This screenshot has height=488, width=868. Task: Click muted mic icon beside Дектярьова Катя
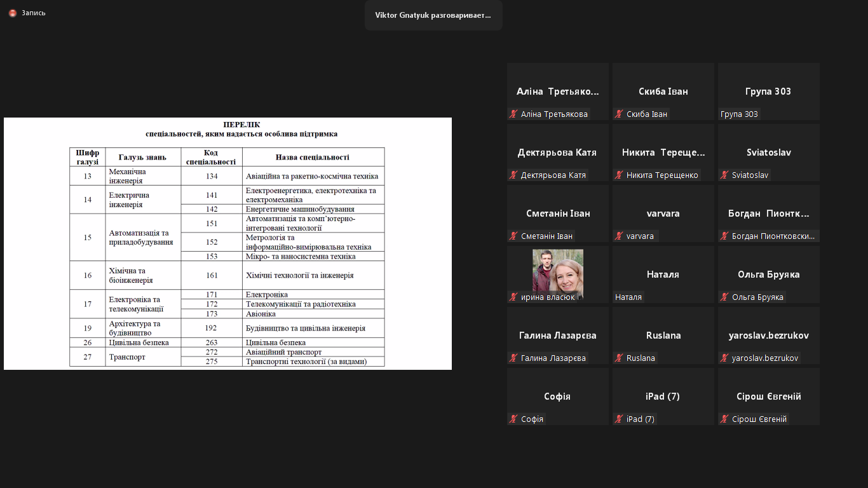pos(513,175)
